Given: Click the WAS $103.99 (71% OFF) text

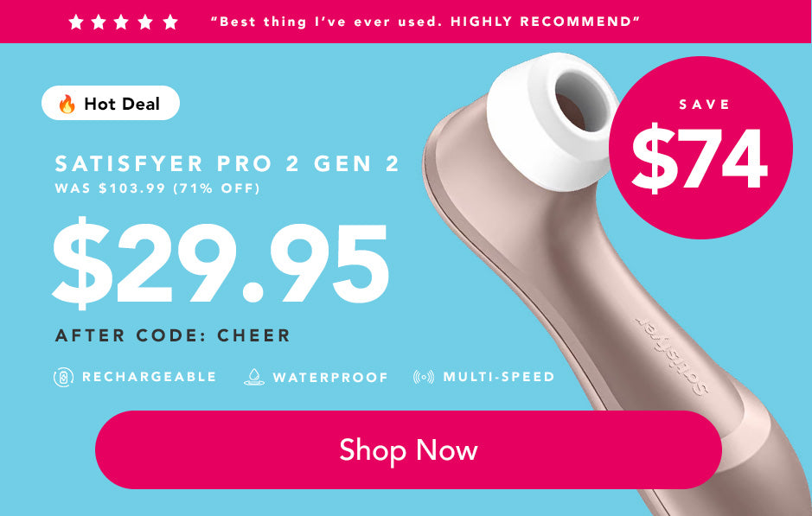Looking at the screenshot, I should 157,188.
